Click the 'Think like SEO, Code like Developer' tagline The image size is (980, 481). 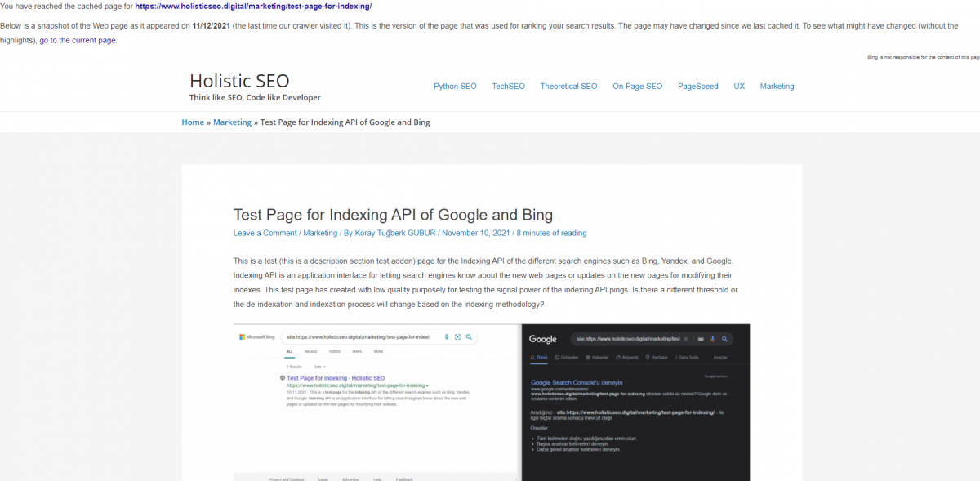[255, 97]
